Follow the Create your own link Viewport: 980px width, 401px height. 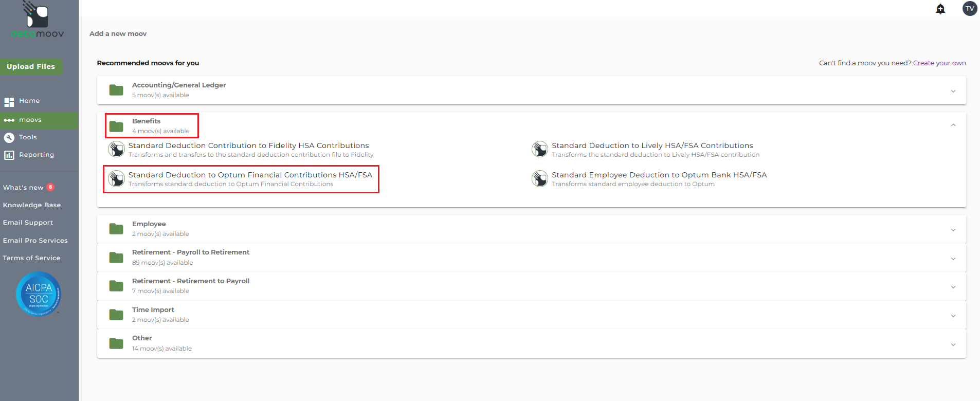click(939, 63)
